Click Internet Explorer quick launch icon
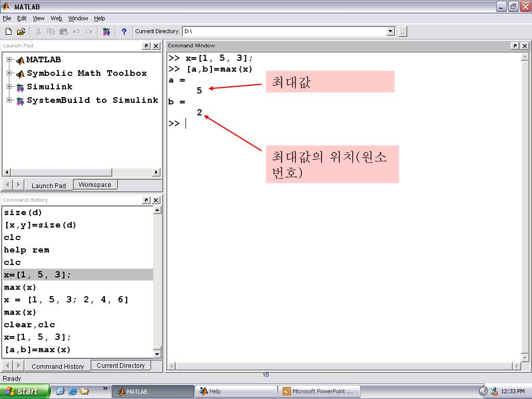Viewport: 532px width, 399px height. 72,391
